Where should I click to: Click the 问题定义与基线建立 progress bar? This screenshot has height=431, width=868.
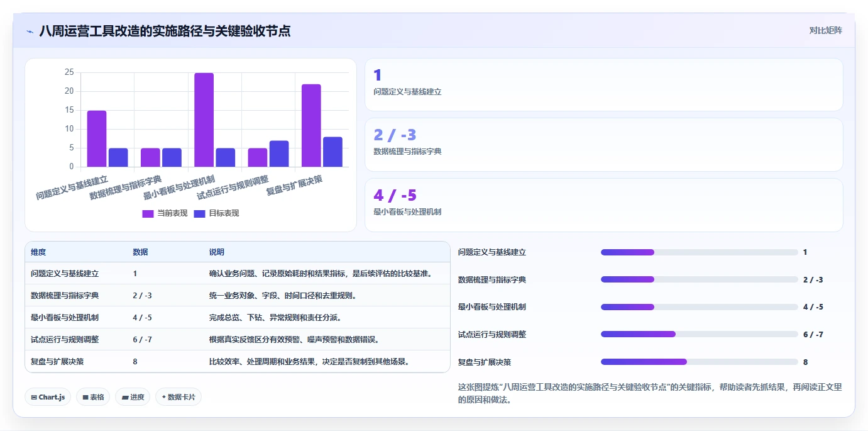pyautogui.click(x=700, y=252)
